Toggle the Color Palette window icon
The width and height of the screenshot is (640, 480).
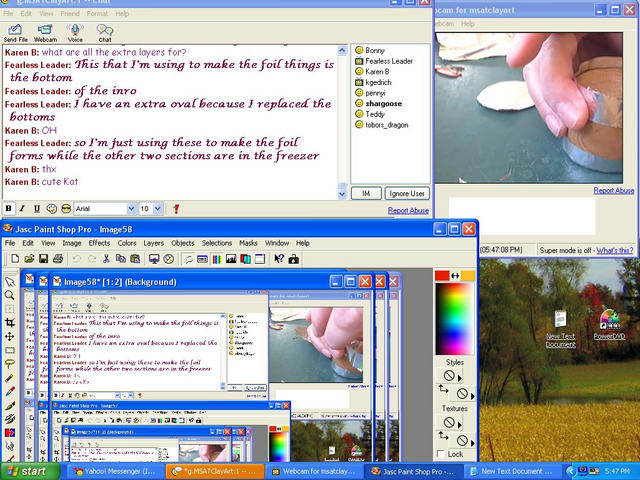[x=217, y=259]
